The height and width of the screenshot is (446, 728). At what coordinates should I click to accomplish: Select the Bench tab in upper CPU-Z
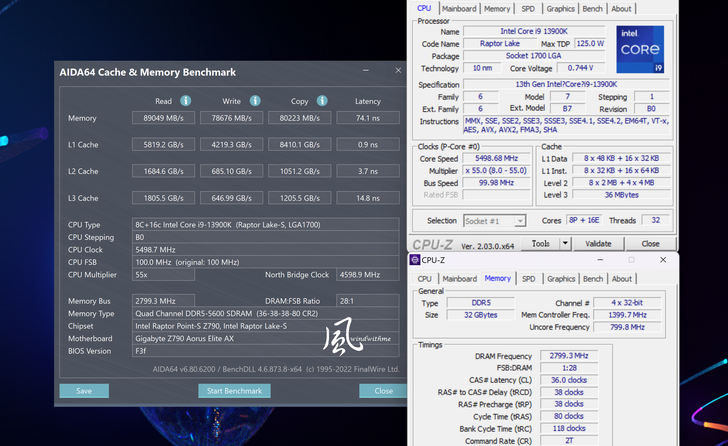point(593,9)
